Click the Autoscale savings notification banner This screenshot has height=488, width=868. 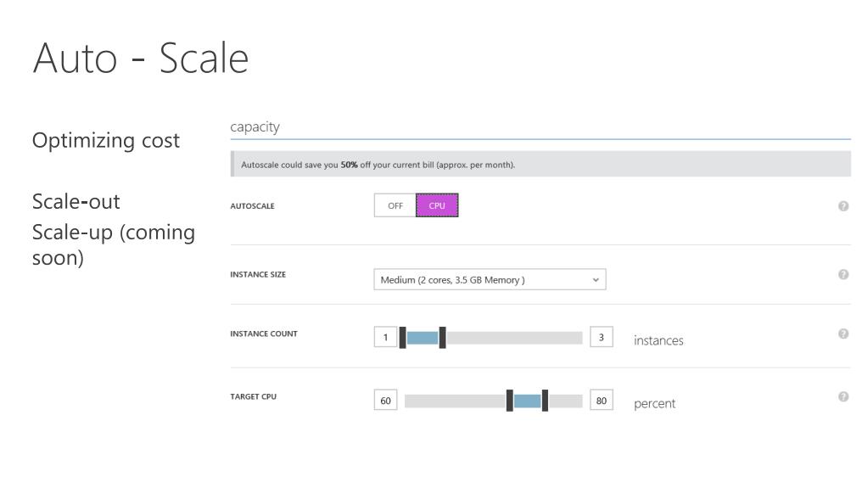(540, 165)
